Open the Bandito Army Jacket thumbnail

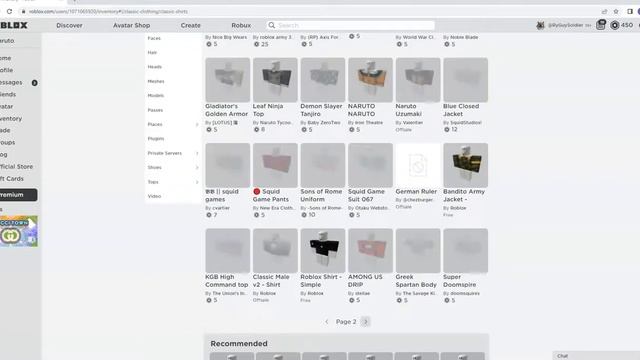point(465,165)
